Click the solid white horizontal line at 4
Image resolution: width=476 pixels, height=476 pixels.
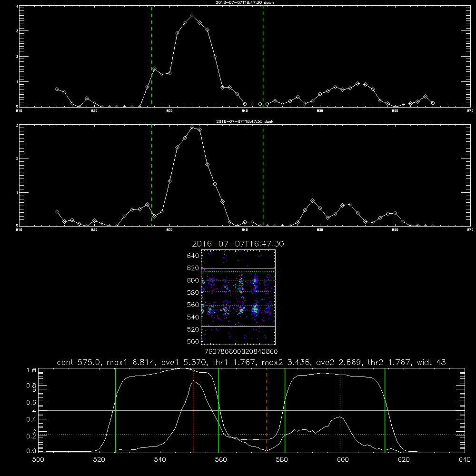coord(251,410)
